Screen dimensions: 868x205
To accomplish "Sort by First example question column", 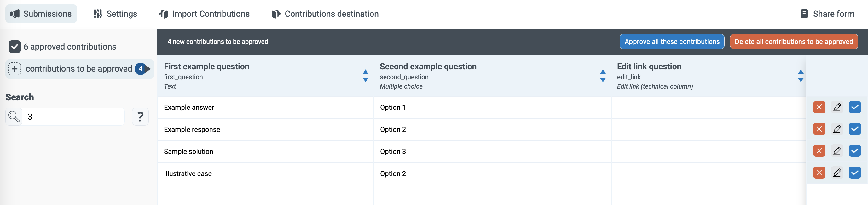I will point(365,76).
